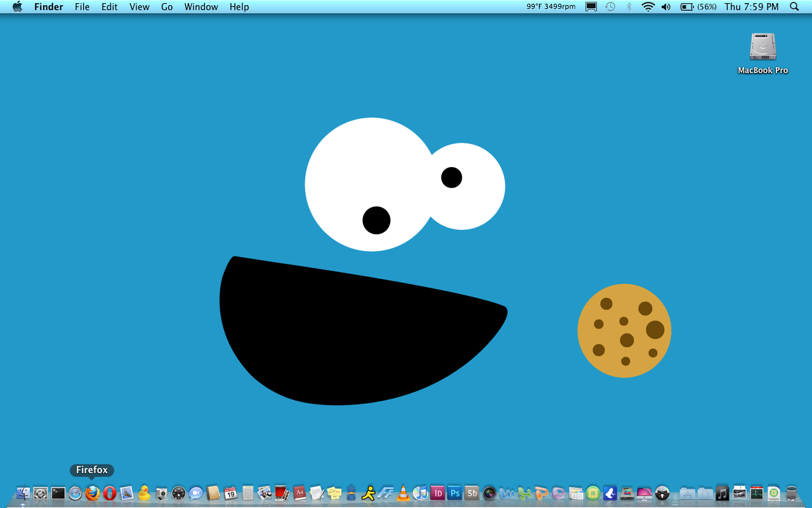The width and height of the screenshot is (812, 508).
Task: Launch Firefox from the dock
Action: 93,493
